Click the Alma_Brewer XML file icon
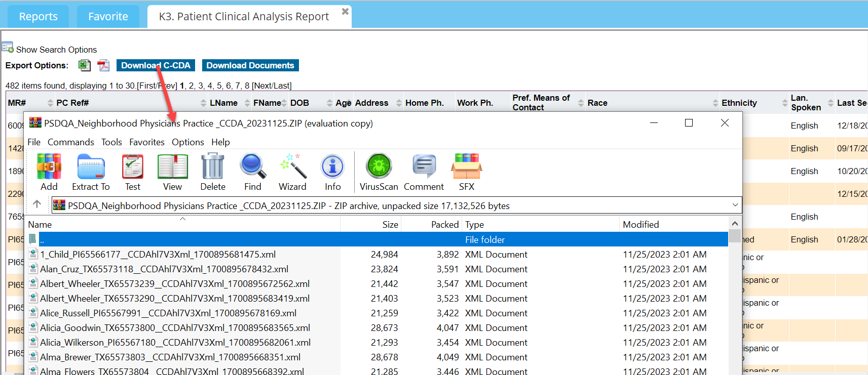Image resolution: width=868 pixels, height=375 pixels. click(x=33, y=357)
